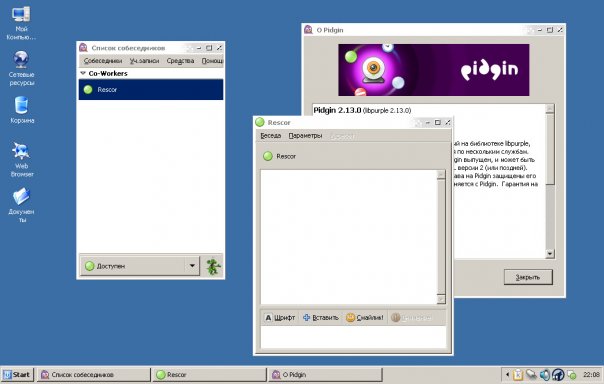
Task: Click the greyed-out attention toolbar button
Action: (x=411, y=318)
